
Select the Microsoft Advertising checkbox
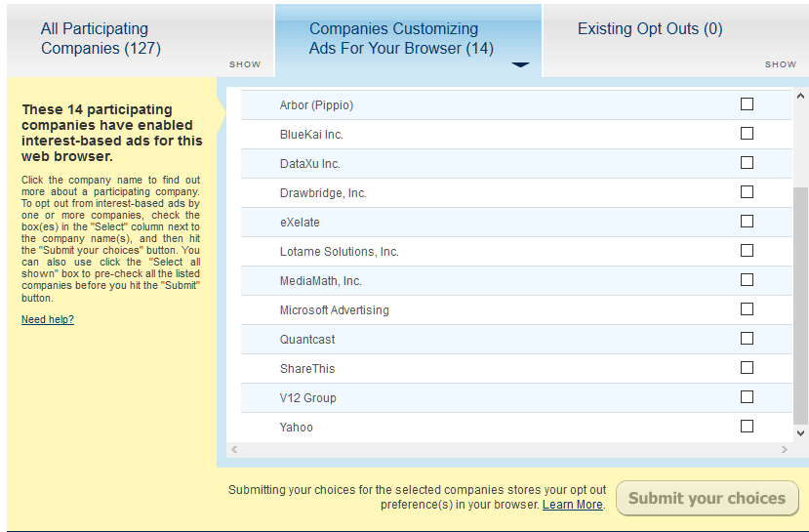pos(747,309)
